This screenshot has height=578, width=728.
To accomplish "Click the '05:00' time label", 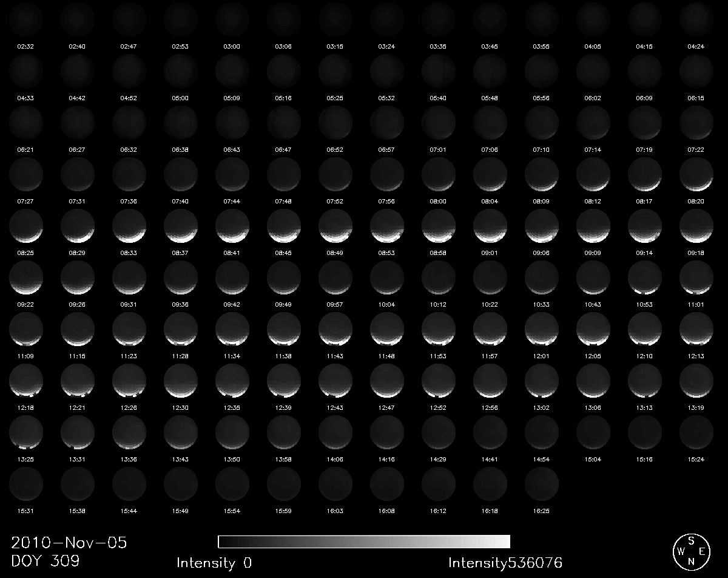I will (181, 98).
